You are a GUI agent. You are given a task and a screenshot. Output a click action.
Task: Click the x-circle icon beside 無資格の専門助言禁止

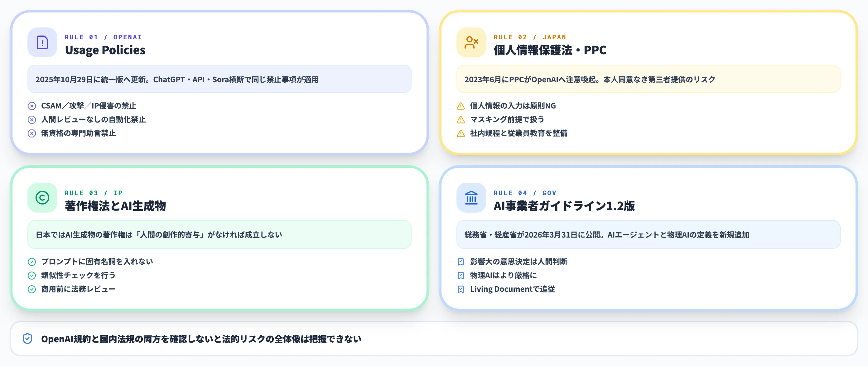tap(32, 133)
